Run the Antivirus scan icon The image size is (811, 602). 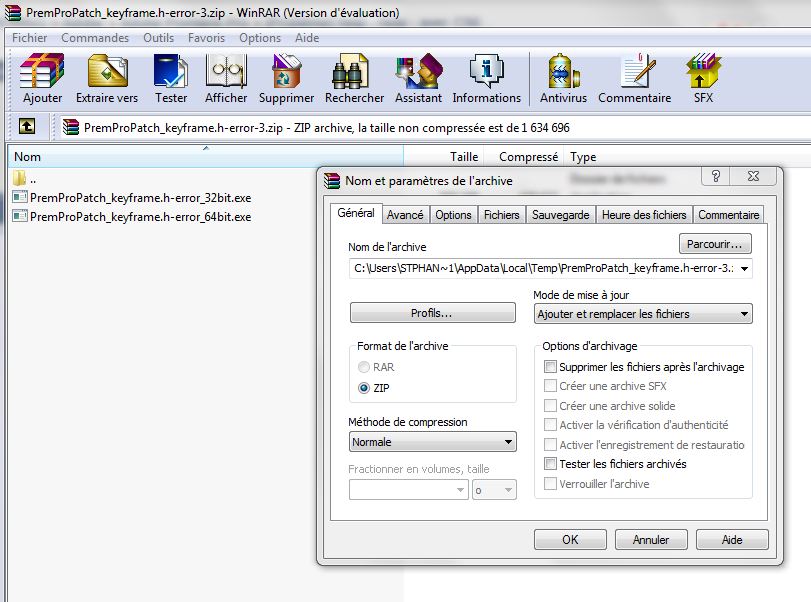click(563, 71)
